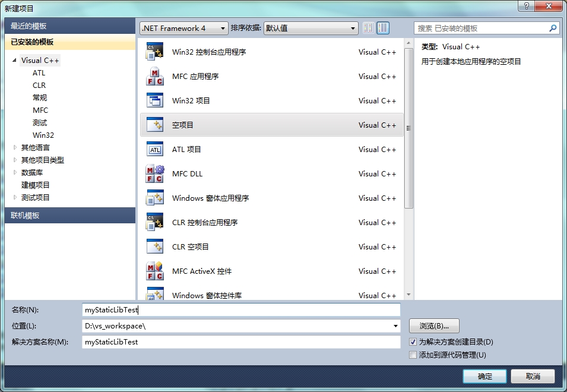Toggle 为解决方案创建目录 checkbox

[x=413, y=342]
